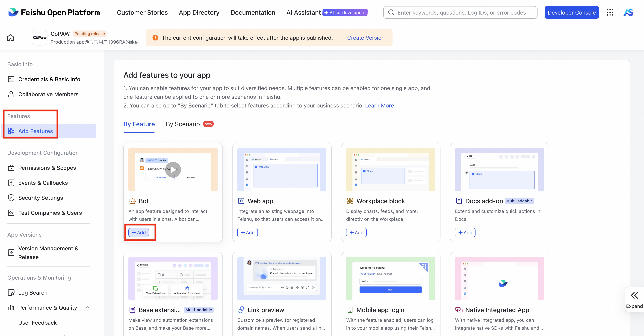Open Security Settings shield item
644x336 pixels.
pos(41,198)
